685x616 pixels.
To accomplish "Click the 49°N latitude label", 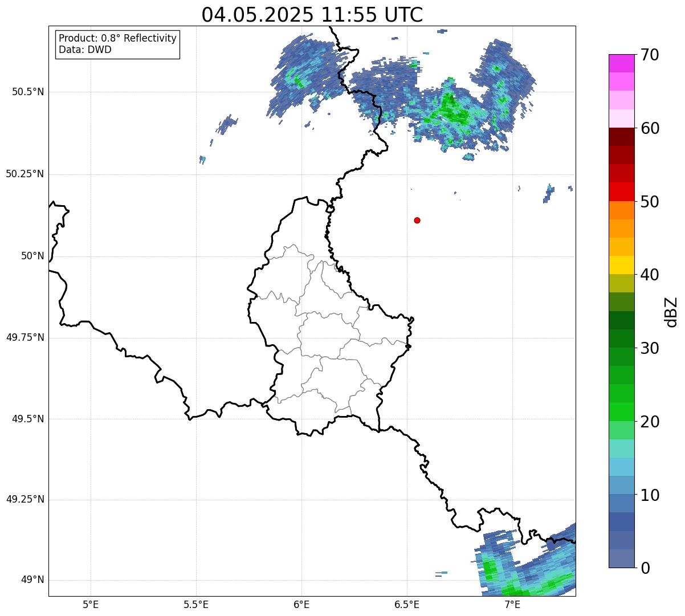I will point(32,580).
